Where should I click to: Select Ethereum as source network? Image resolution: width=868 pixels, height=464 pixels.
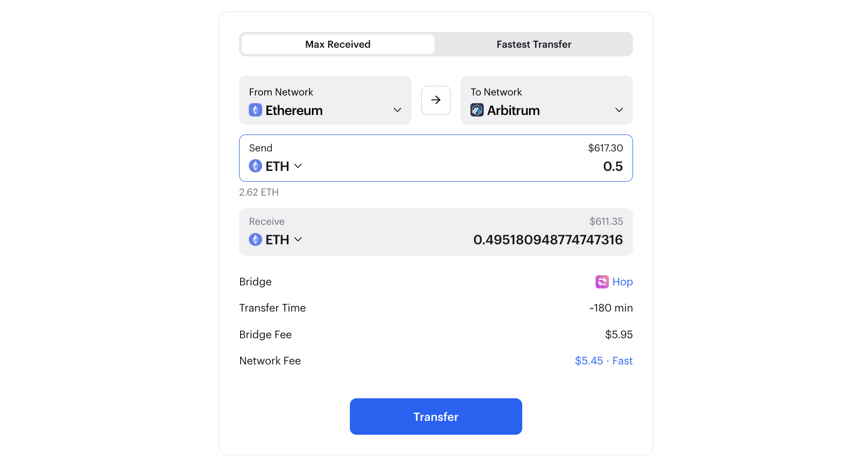click(325, 100)
